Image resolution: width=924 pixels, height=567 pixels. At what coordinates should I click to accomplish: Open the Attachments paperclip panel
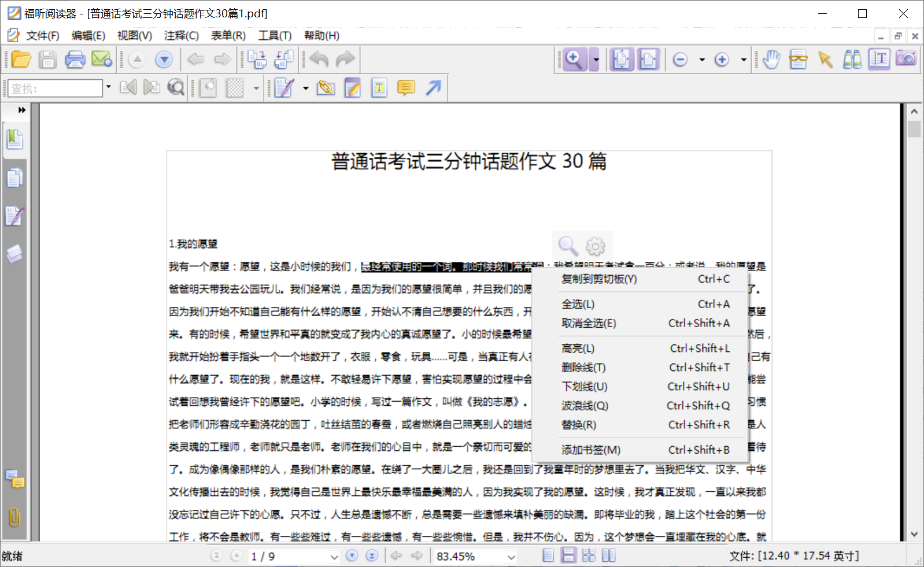pyautogui.click(x=14, y=517)
